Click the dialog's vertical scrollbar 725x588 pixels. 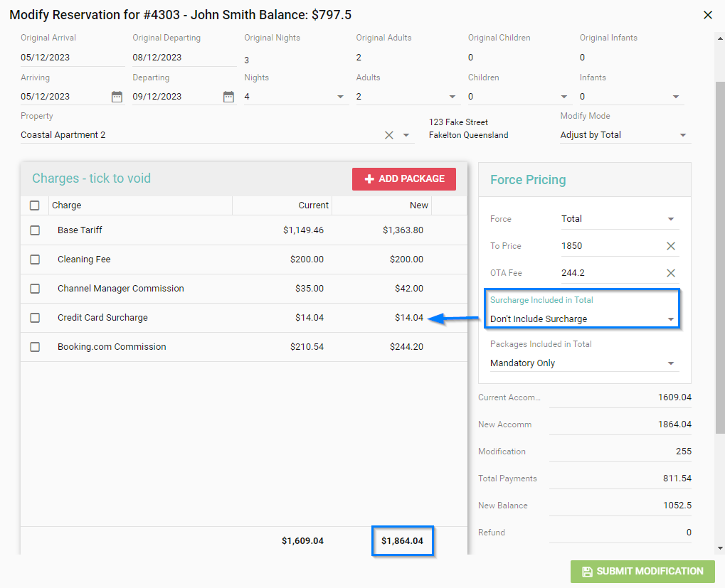coord(720,256)
